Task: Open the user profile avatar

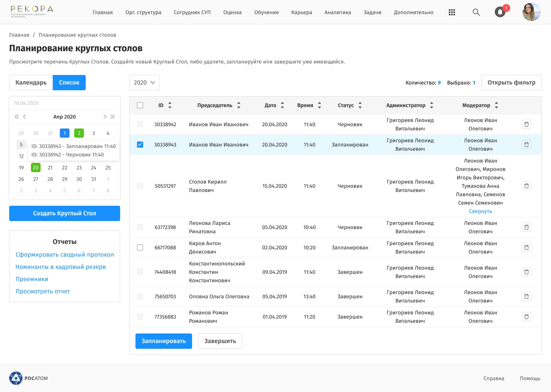Action: (x=531, y=12)
